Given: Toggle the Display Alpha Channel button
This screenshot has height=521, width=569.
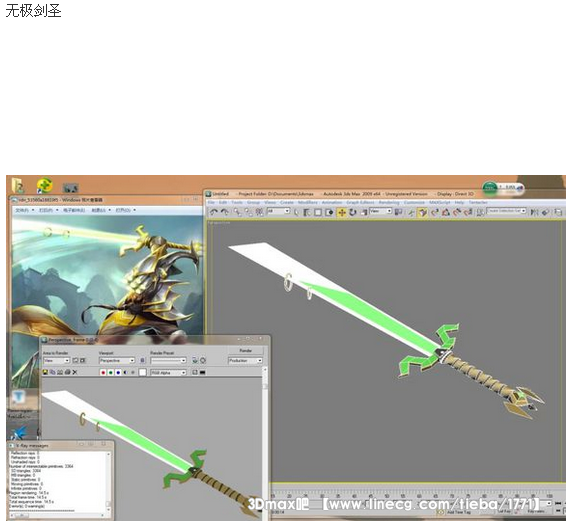Looking at the screenshot, I should (125, 373).
